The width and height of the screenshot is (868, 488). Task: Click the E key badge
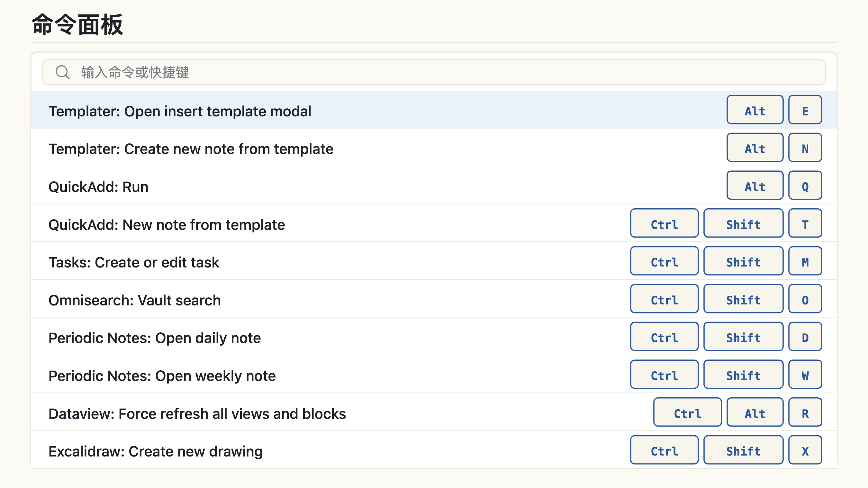(805, 110)
